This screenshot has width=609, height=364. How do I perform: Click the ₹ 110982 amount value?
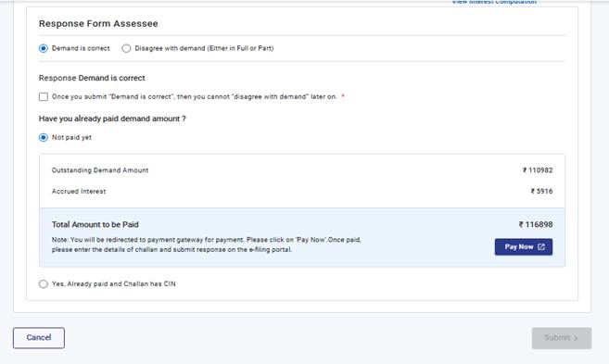(538, 170)
